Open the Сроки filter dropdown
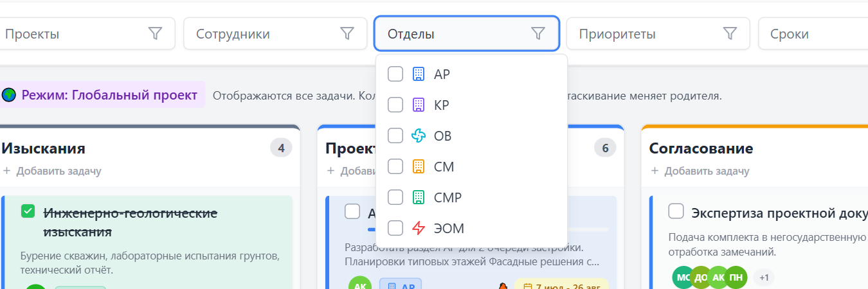Screen dimensions: 868x289 coord(813,33)
